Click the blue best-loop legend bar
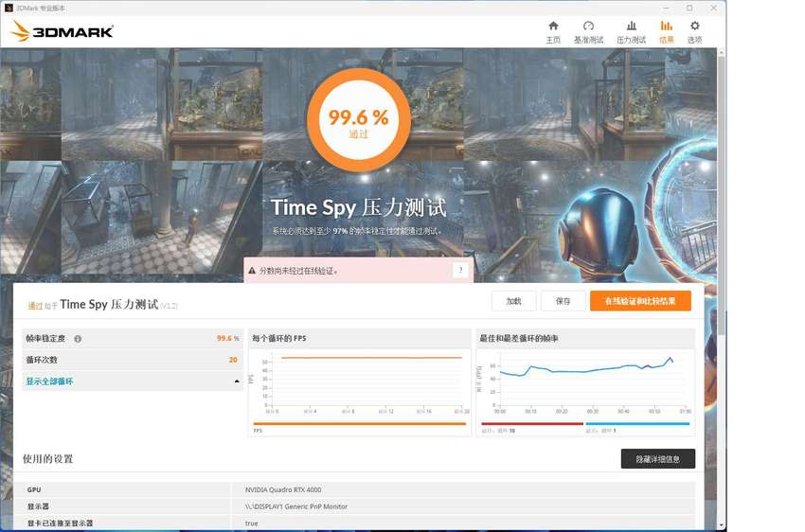The width and height of the screenshot is (805, 532). click(x=637, y=424)
